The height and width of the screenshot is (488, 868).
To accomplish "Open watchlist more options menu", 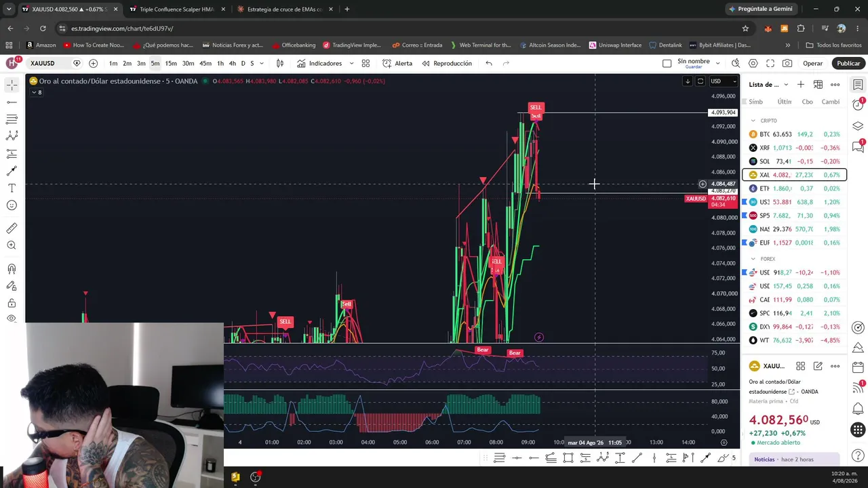I will (x=835, y=85).
